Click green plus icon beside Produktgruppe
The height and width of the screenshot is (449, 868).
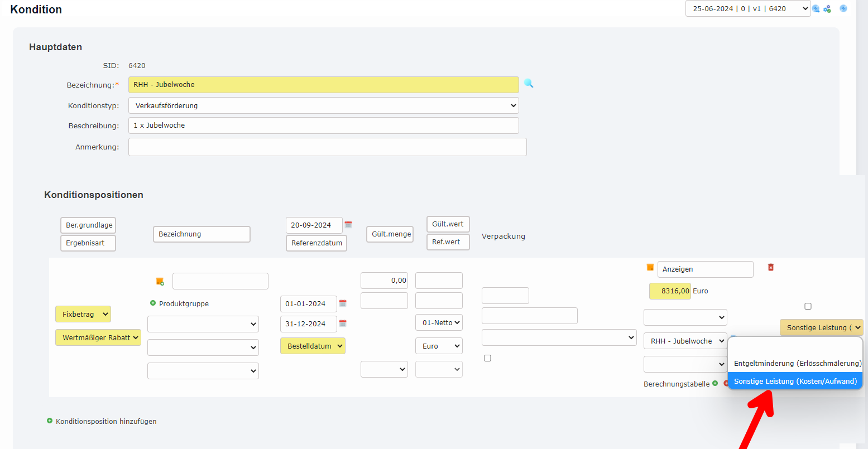pyautogui.click(x=153, y=303)
